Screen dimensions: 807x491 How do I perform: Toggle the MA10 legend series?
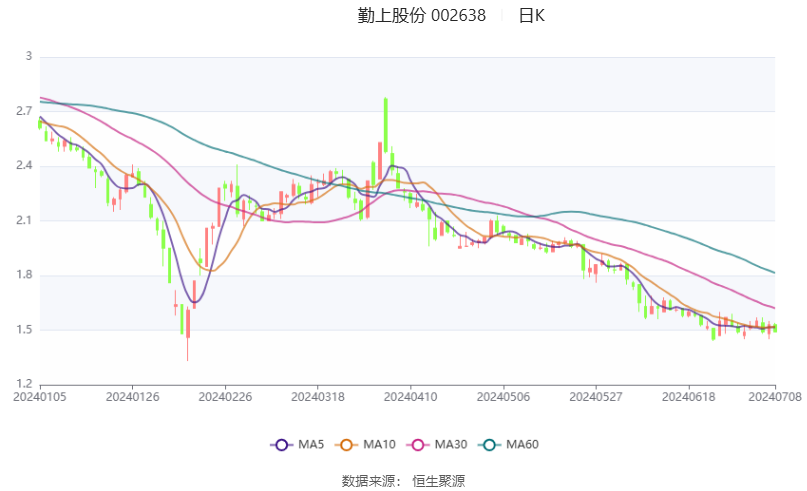[365, 445]
